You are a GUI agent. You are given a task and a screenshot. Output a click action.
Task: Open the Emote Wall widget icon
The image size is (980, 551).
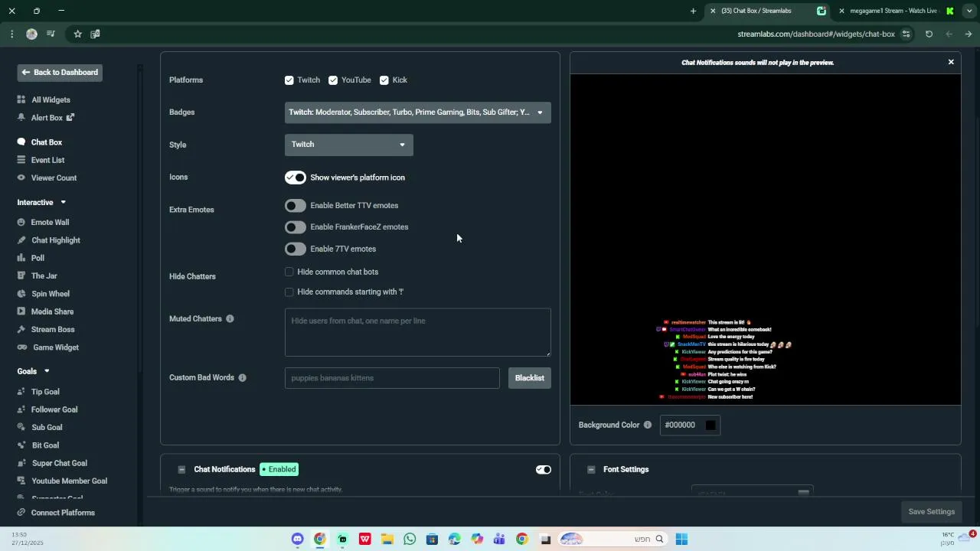[x=21, y=223]
